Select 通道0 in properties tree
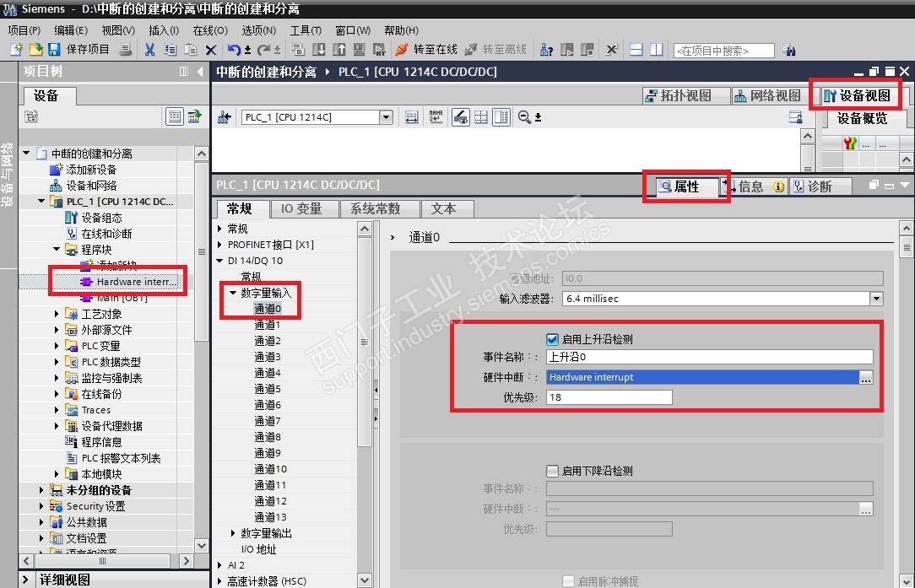The width and height of the screenshot is (915, 588). [268, 309]
